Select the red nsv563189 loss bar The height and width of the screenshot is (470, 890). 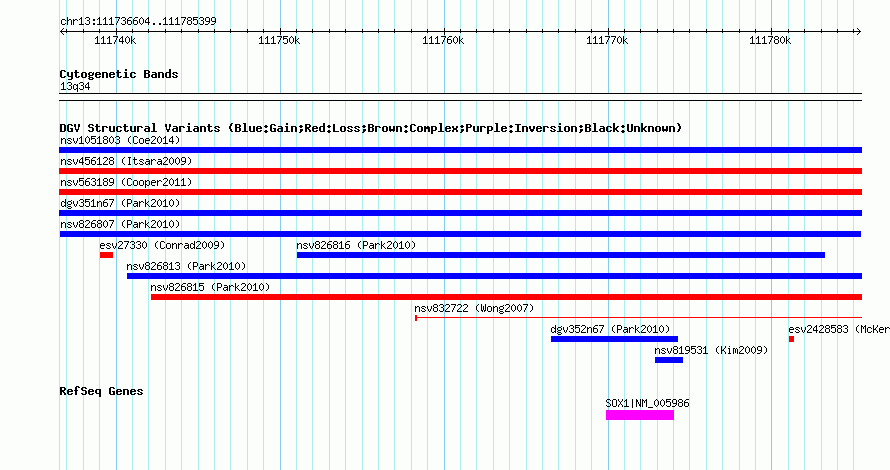point(460,192)
